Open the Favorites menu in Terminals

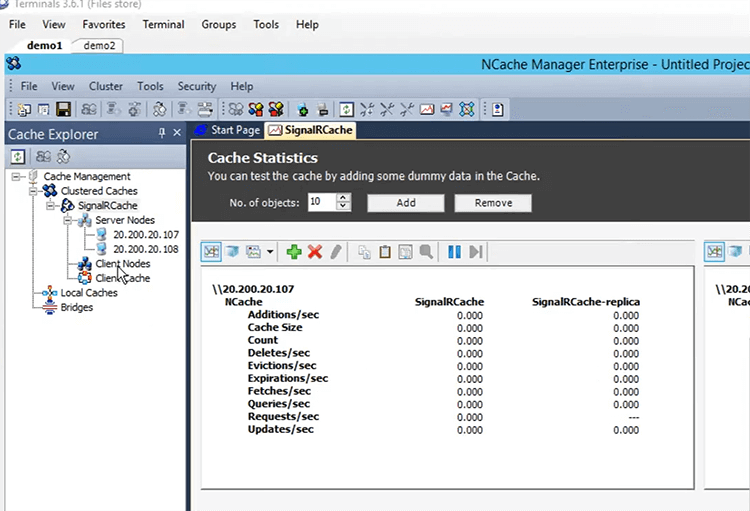(x=104, y=24)
